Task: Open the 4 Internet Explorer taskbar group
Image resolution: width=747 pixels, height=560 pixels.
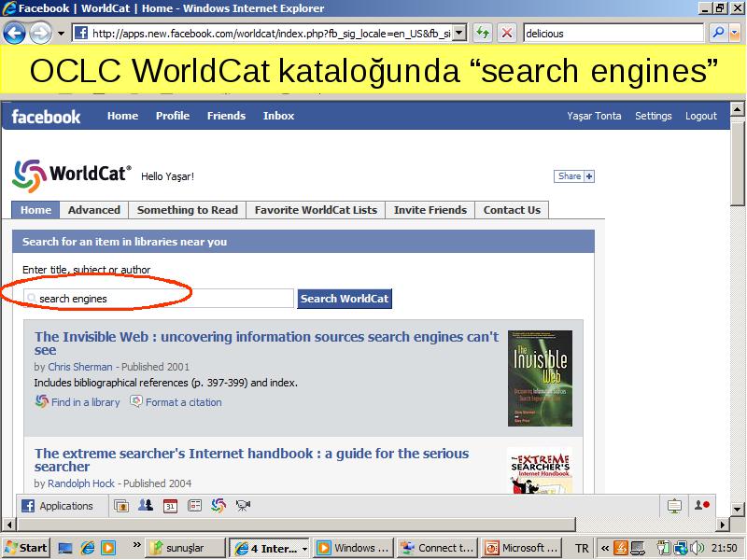Action: [x=270, y=548]
